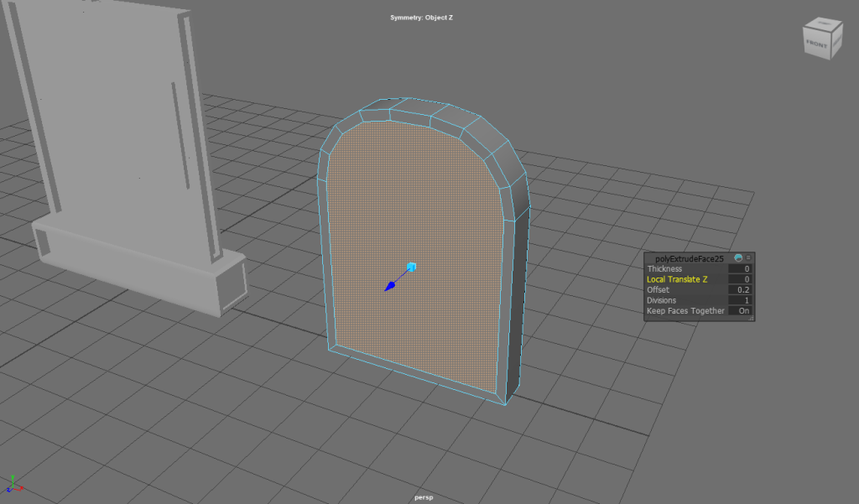Select the Local Translate Z attribute label
Screen dimensions: 859x504
[x=677, y=279]
